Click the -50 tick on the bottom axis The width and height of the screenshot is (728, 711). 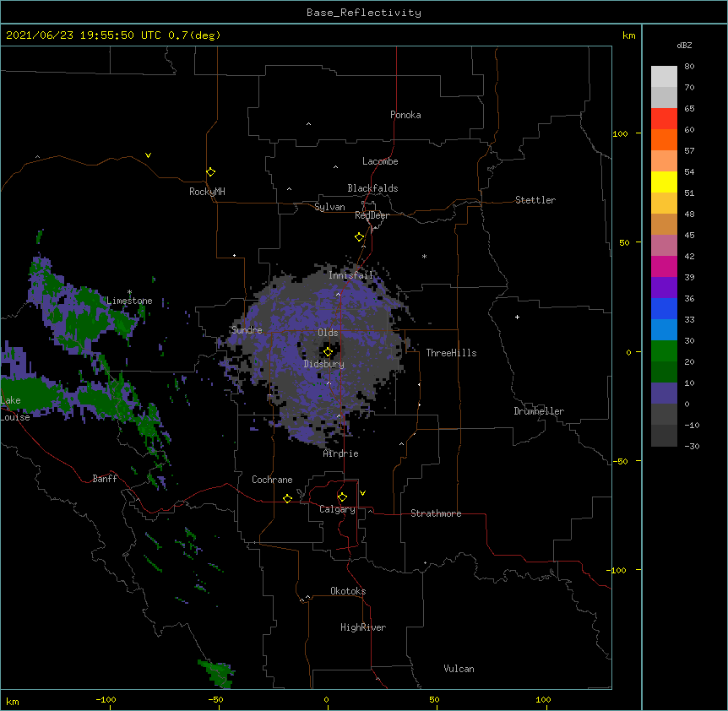coord(215,699)
